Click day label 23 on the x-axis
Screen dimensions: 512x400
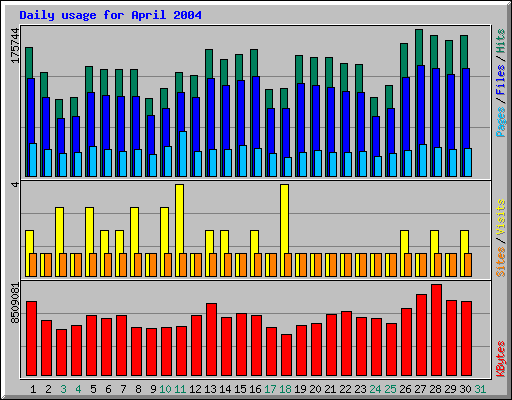tap(360, 389)
